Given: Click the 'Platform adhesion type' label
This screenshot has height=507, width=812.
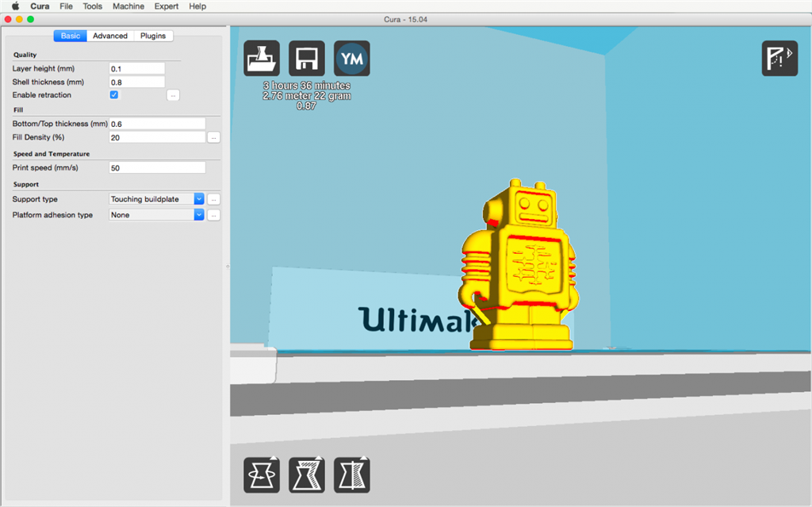Looking at the screenshot, I should click(x=52, y=215).
